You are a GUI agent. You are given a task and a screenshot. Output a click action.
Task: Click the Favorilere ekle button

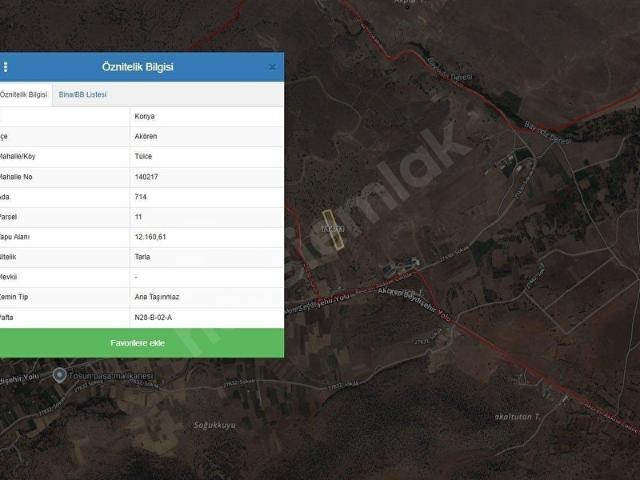pos(142,343)
